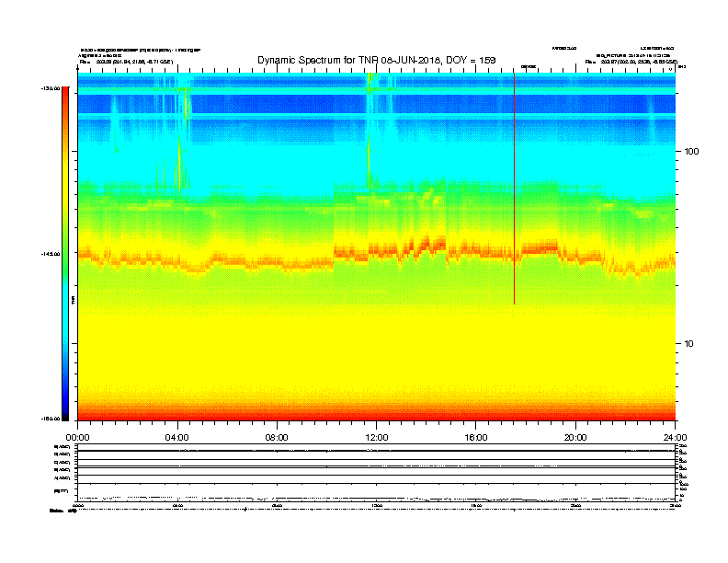
Task: Select the 20:00 time axis label
Action: 575,438
